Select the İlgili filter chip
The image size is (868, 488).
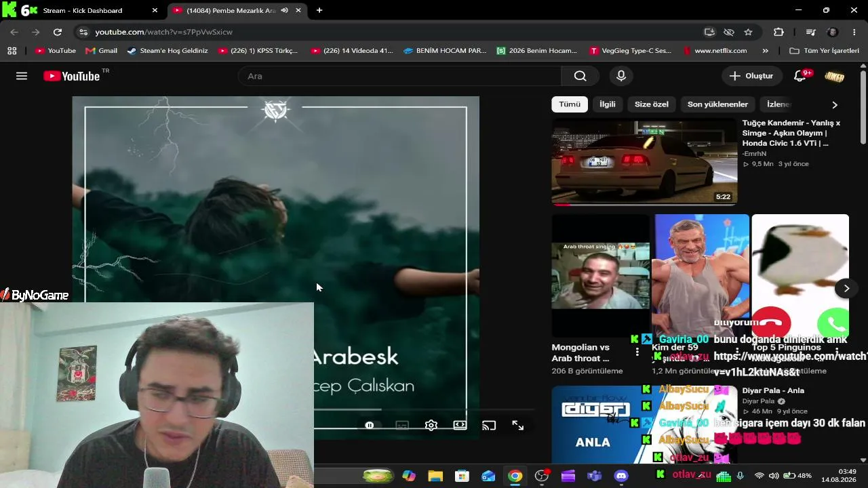pos(608,104)
